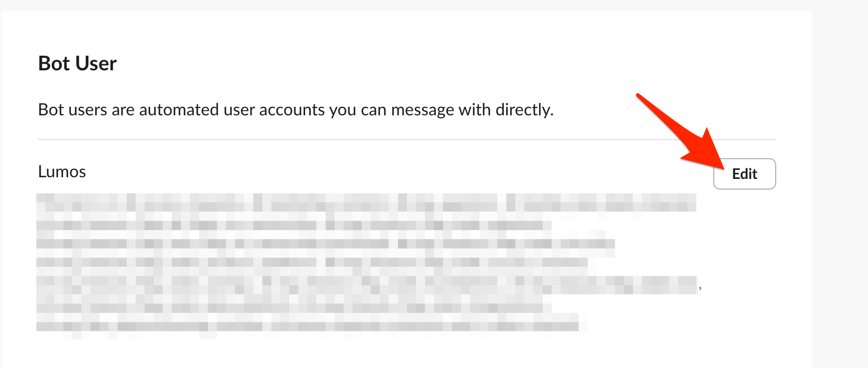Click the Edit button for Lumos
868x368 pixels.
coord(744,174)
